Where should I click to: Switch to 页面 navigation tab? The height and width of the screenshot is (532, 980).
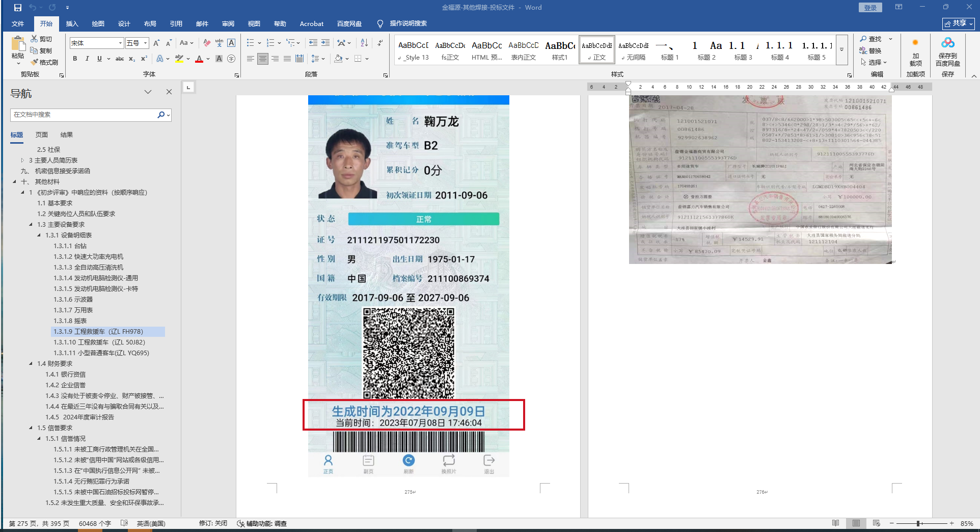[x=41, y=135]
